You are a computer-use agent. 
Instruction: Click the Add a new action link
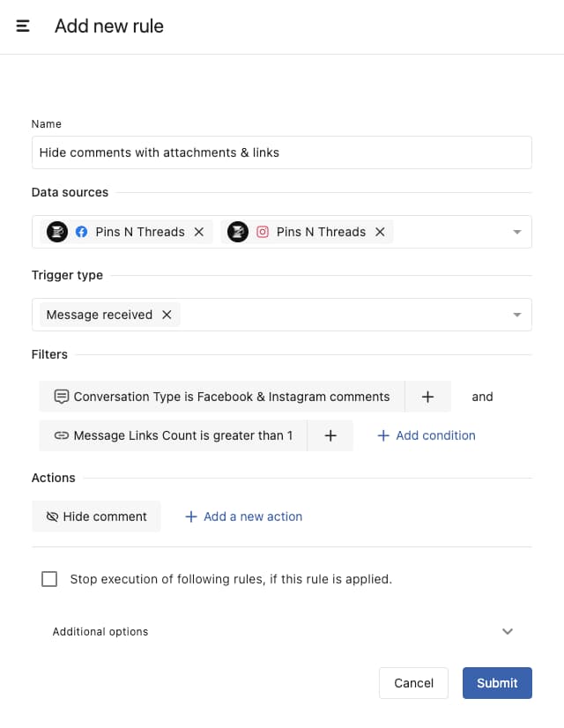point(243,516)
